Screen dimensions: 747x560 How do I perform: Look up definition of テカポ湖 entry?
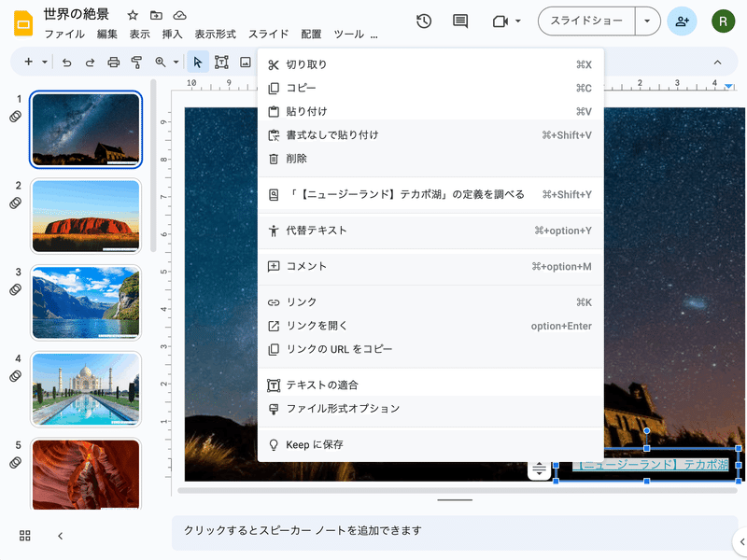click(x=430, y=194)
